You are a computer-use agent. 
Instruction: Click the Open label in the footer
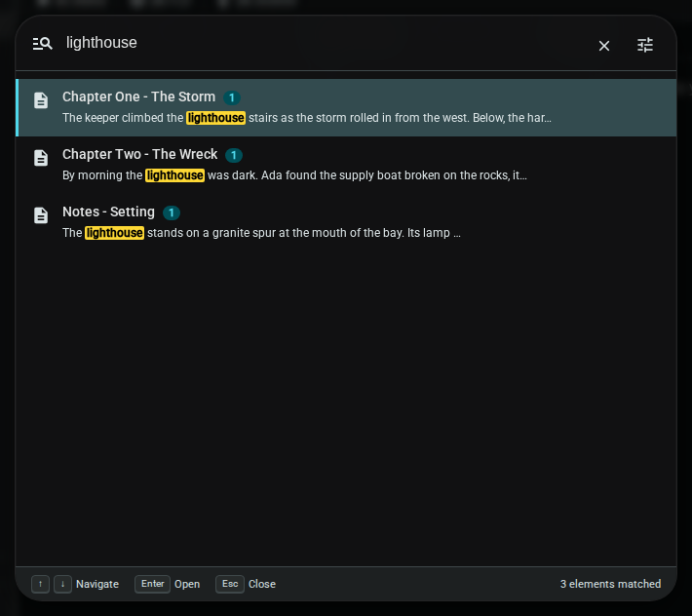[x=187, y=584]
